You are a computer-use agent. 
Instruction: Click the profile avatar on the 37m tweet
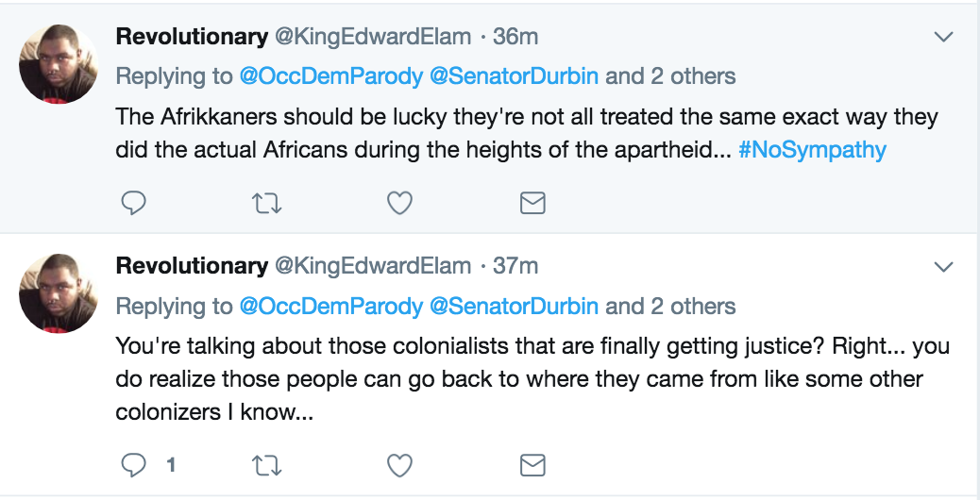pos(59,293)
